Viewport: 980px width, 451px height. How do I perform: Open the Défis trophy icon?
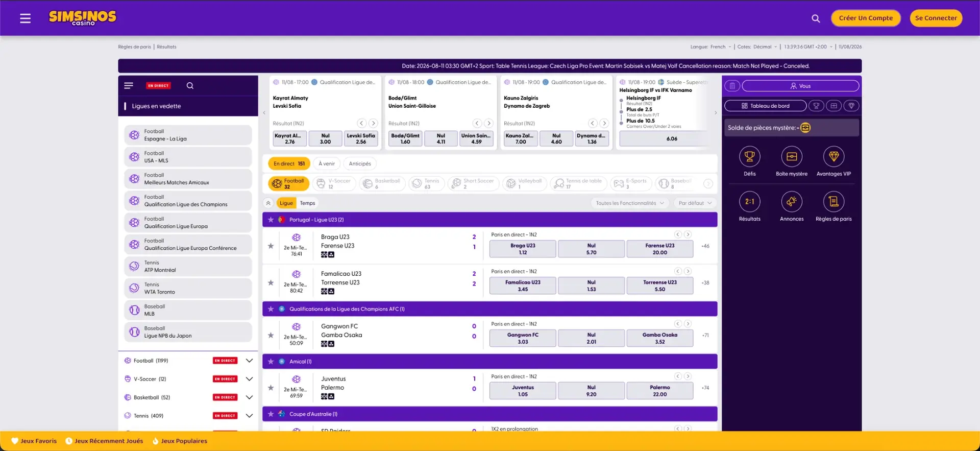click(x=749, y=157)
